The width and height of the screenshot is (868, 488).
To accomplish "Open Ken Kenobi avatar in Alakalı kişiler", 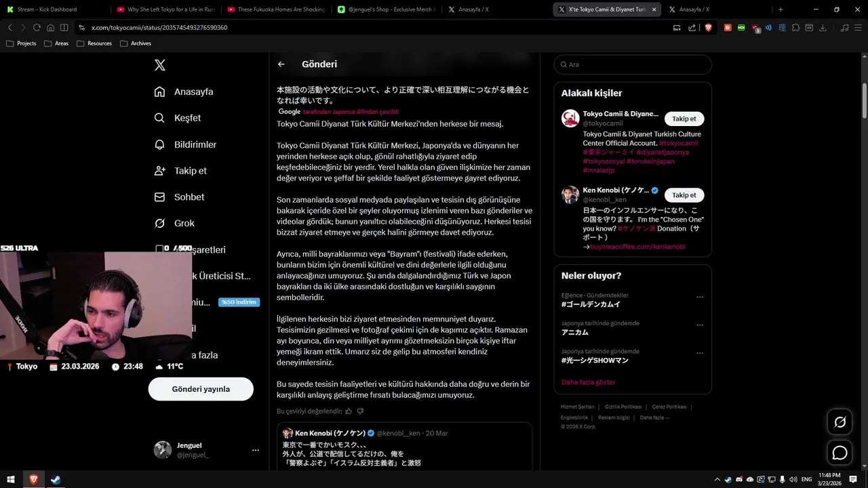I will [570, 195].
